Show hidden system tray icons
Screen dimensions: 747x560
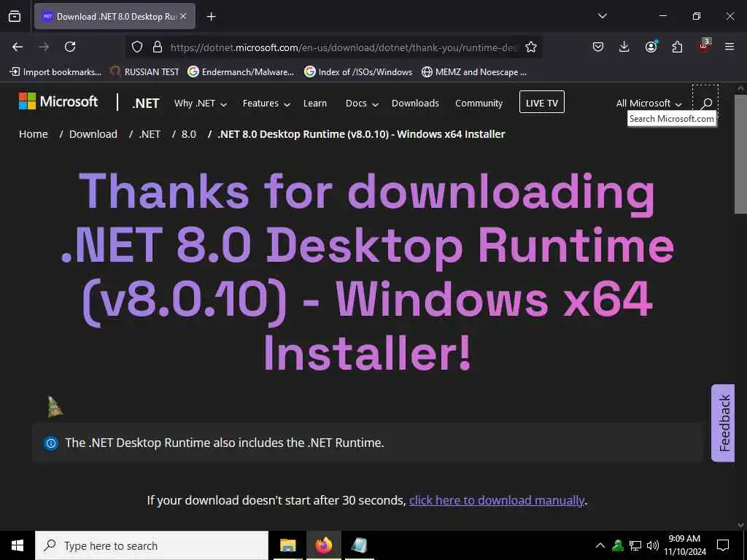coord(600,545)
